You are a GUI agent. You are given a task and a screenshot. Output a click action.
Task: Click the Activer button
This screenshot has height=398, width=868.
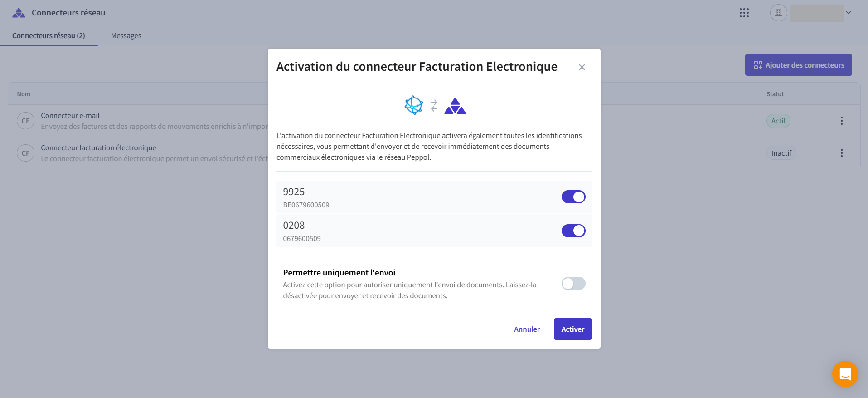[x=572, y=329]
